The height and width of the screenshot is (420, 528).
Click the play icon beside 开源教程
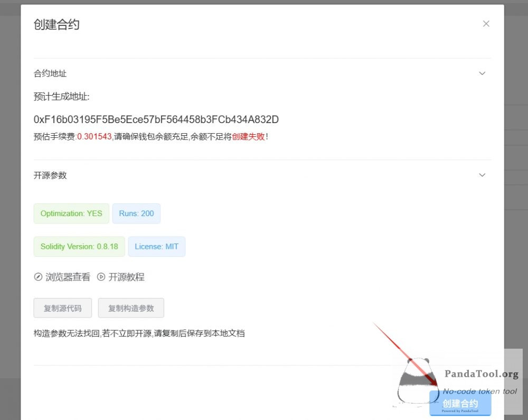101,277
